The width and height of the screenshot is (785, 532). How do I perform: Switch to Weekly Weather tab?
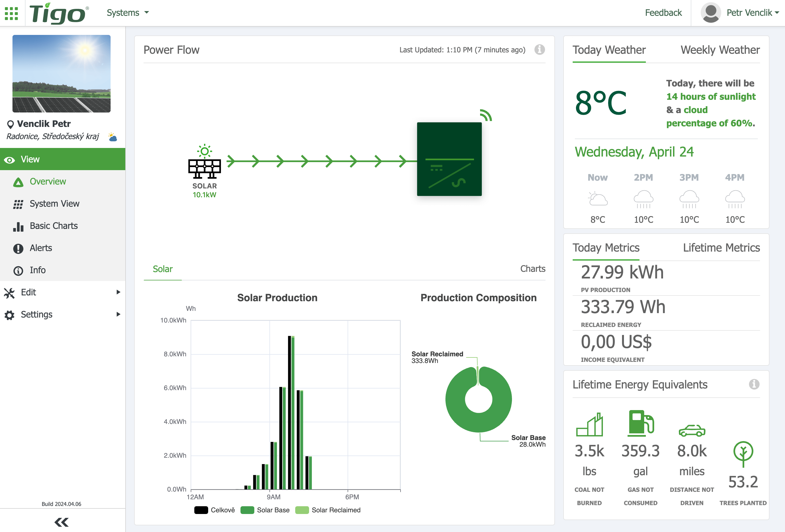click(x=720, y=50)
